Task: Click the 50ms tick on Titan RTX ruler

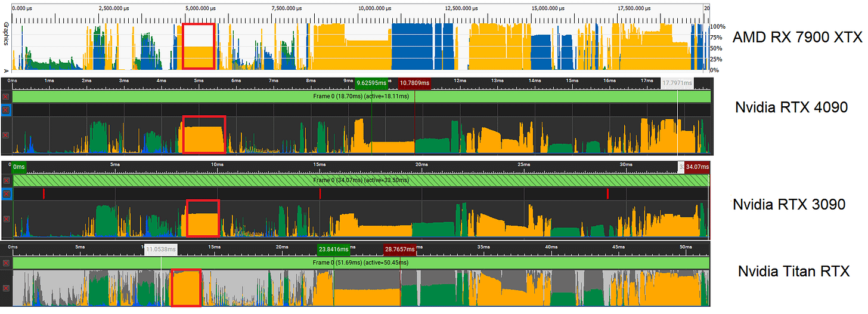Action: pyautogui.click(x=686, y=247)
